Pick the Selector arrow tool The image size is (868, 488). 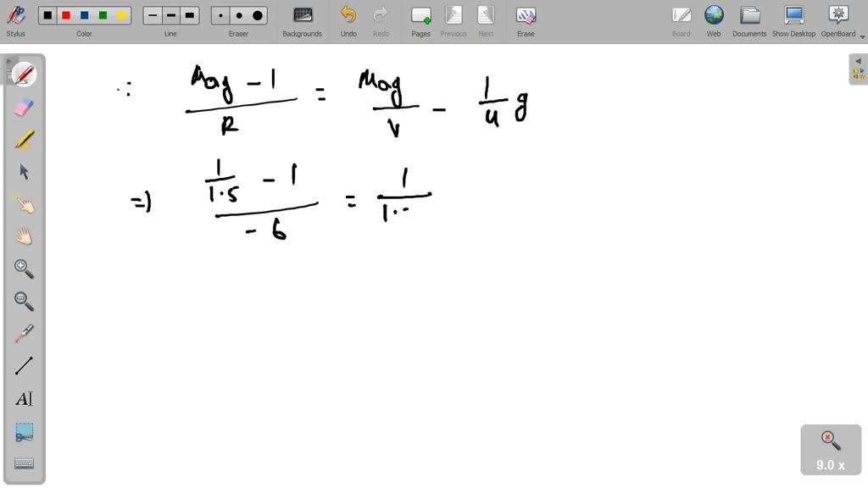[x=24, y=171]
